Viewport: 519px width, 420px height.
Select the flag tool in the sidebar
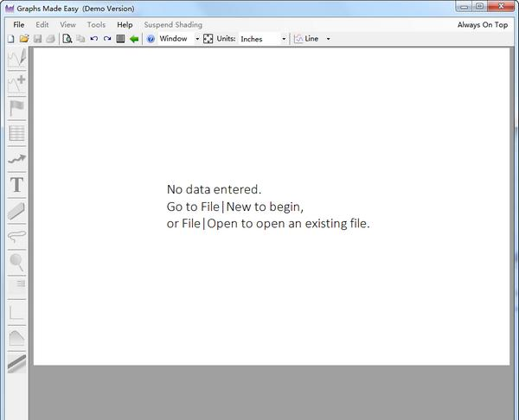[17, 109]
